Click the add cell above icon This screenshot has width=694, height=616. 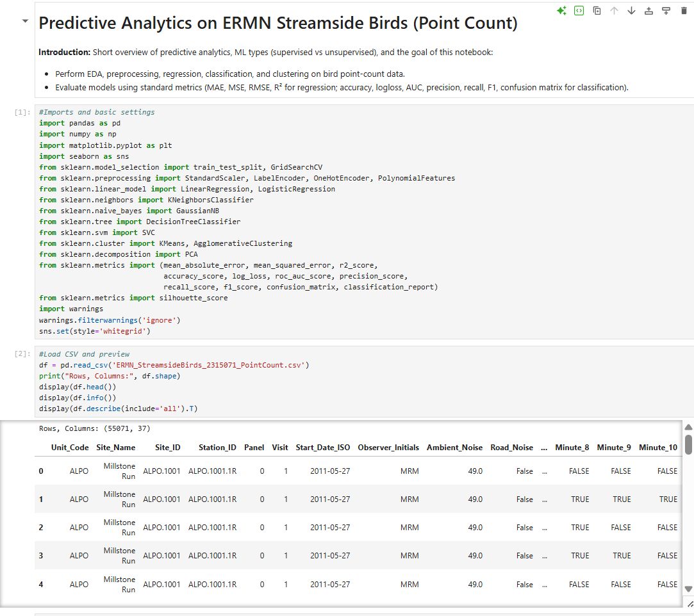pos(648,10)
